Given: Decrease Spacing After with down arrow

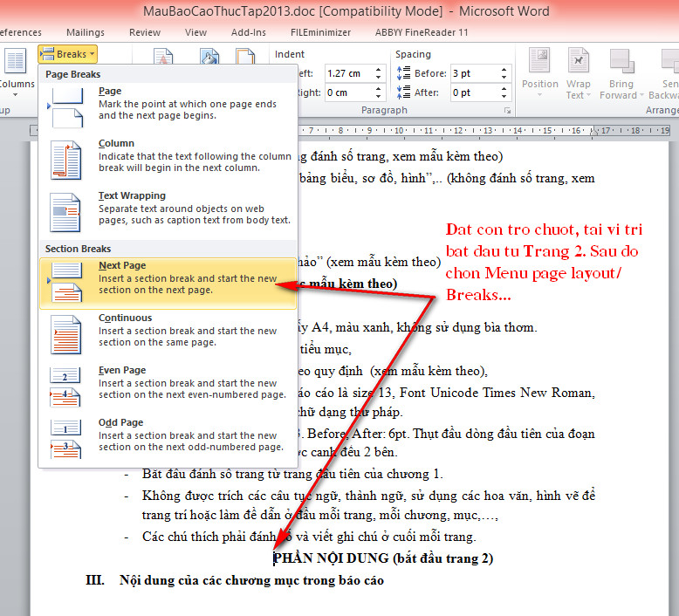Looking at the screenshot, I should (504, 97).
